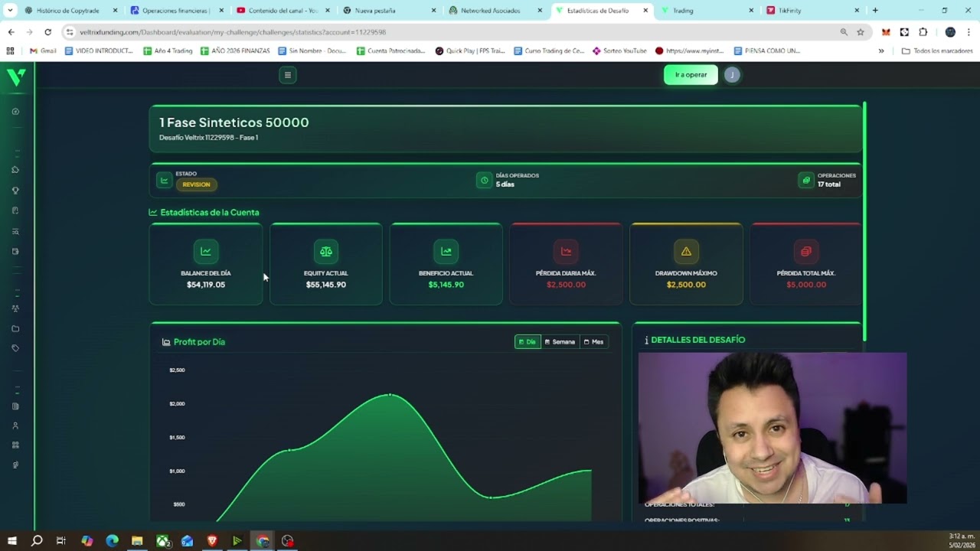Screen dimensions: 980x551
Task: Click the topmost circular sidebar icon
Action: tap(15, 112)
